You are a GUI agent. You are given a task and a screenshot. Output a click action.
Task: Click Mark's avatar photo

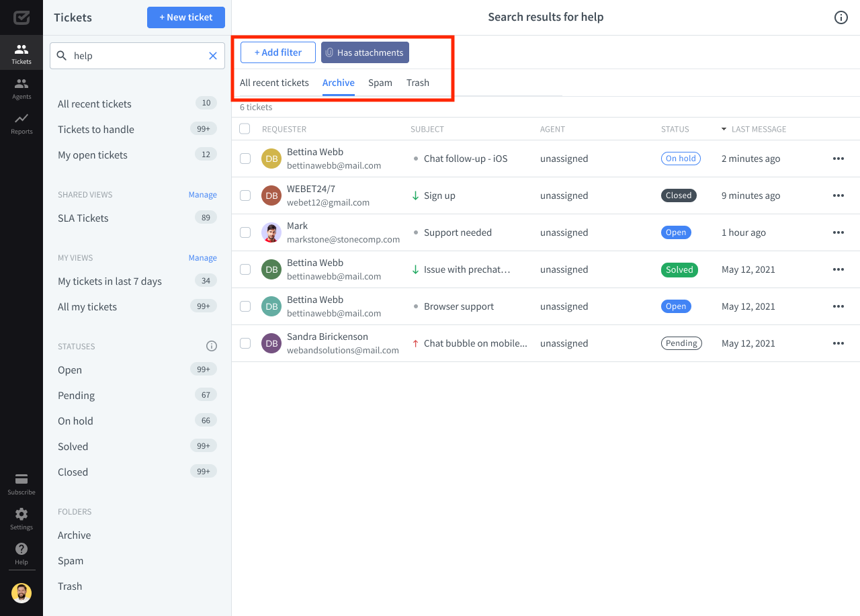click(x=271, y=232)
